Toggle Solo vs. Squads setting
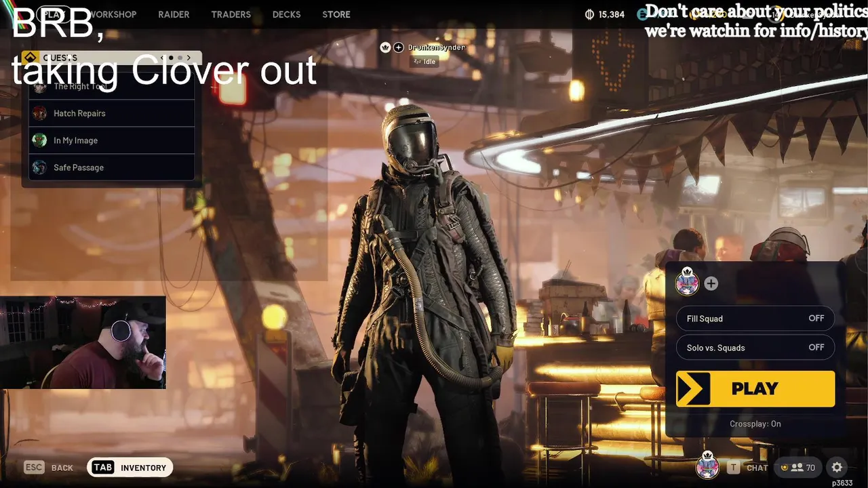 pyautogui.click(x=755, y=348)
